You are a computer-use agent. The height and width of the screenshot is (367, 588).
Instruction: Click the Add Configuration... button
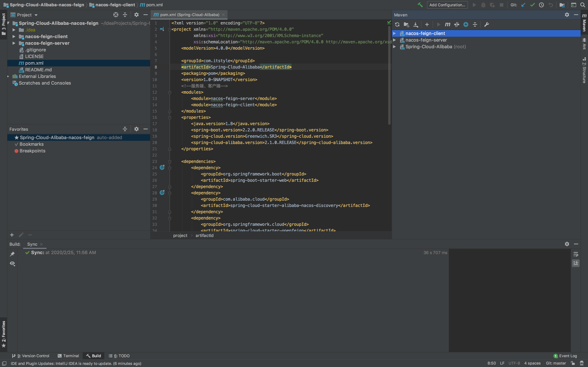click(x=447, y=5)
